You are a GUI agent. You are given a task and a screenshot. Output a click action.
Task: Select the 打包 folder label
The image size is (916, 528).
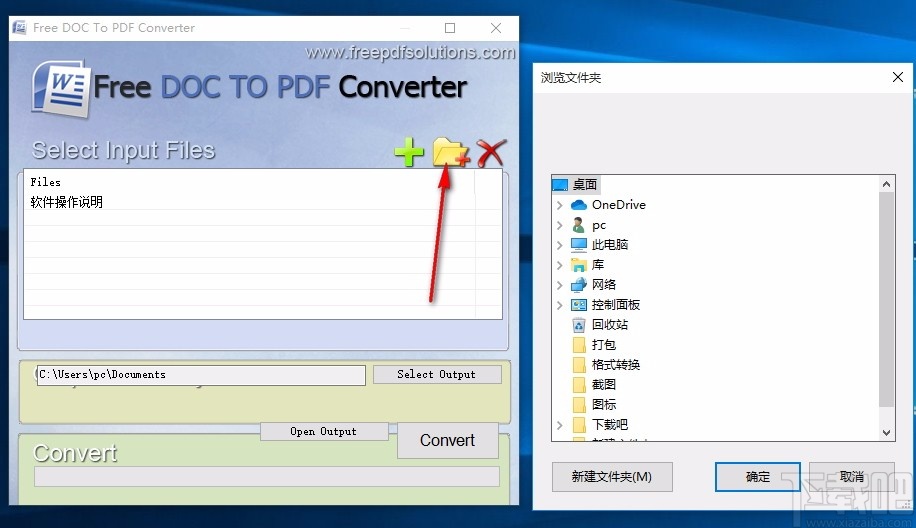coord(604,345)
